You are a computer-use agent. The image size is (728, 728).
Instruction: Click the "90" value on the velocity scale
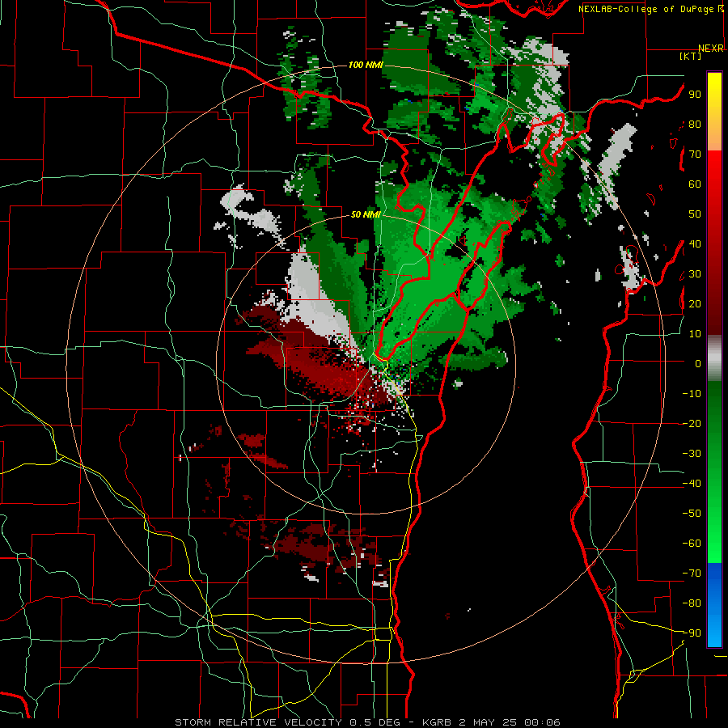[x=695, y=95]
